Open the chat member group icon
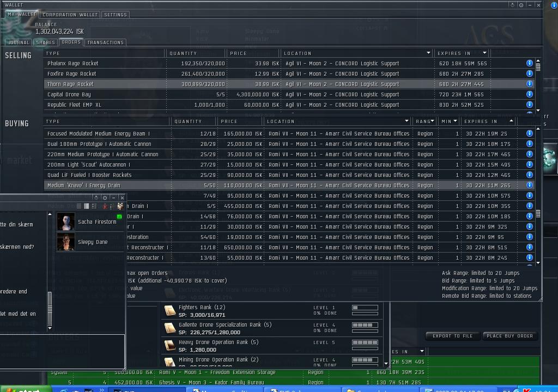The width and height of the screenshot is (558, 392). 120,206
